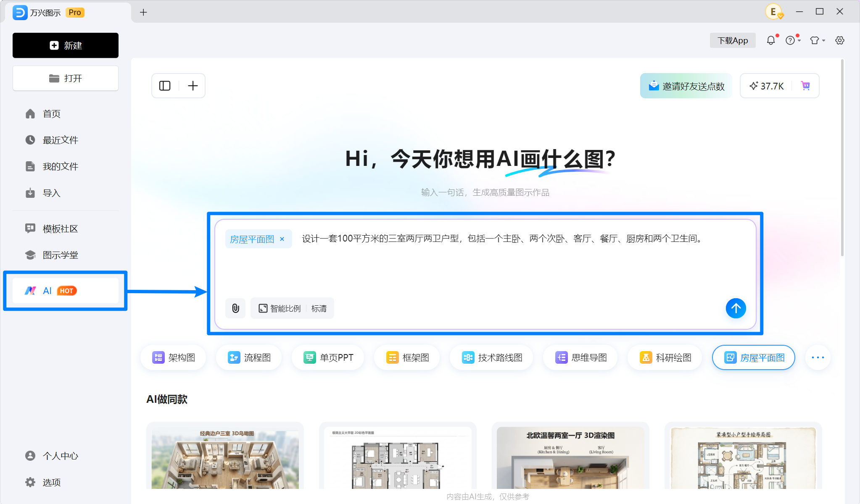Image resolution: width=860 pixels, height=504 pixels.
Task: Send prompt with blue arrow button
Action: (736, 308)
